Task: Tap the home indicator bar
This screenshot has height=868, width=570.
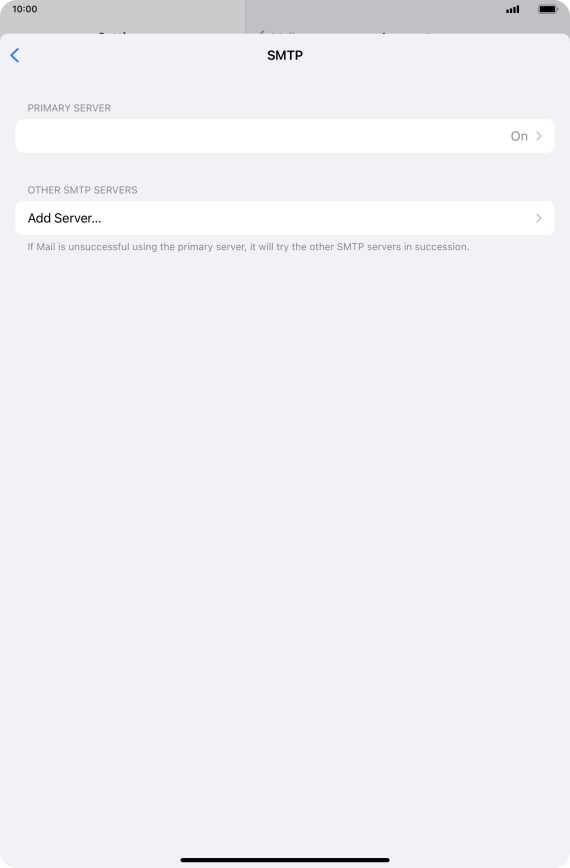Action: click(x=284, y=860)
